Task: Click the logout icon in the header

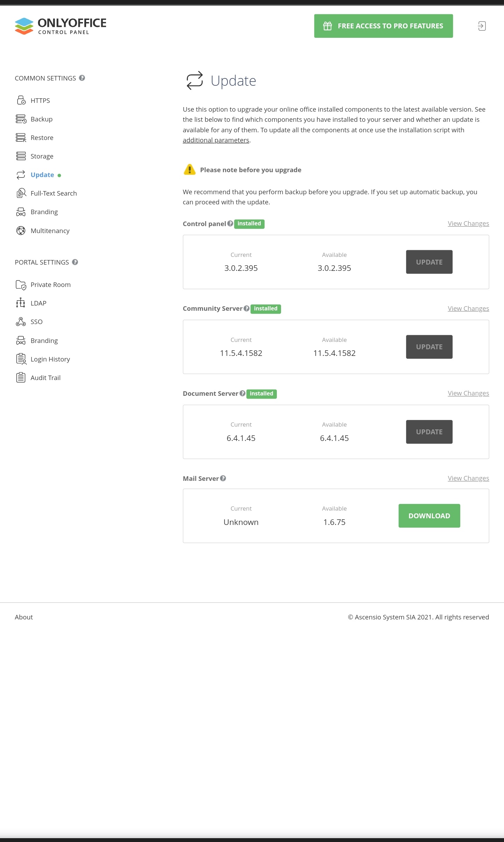Action: pos(482,26)
